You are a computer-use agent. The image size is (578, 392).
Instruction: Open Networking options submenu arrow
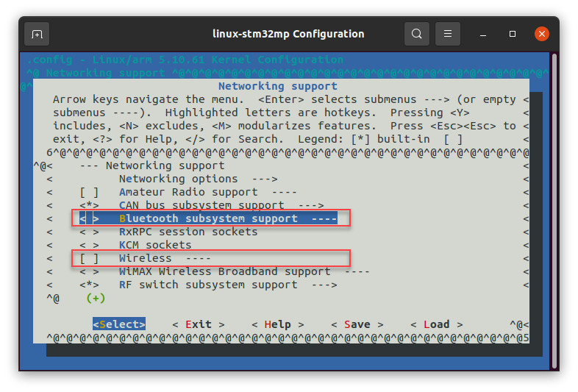coord(265,179)
